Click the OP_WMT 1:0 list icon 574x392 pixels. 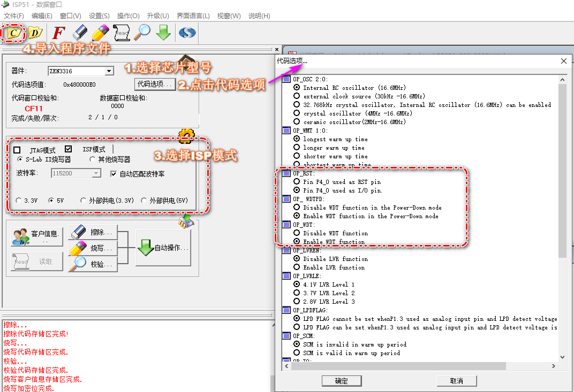point(286,130)
